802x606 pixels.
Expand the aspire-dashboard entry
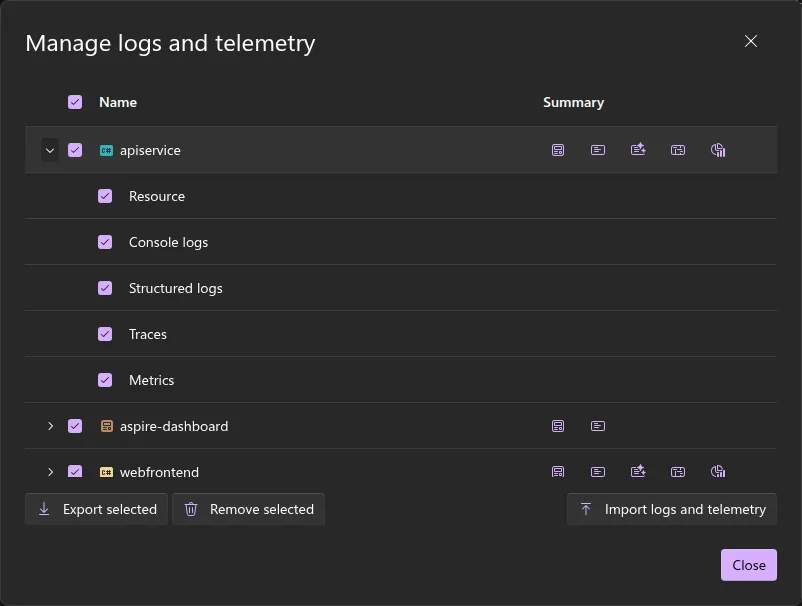50,425
